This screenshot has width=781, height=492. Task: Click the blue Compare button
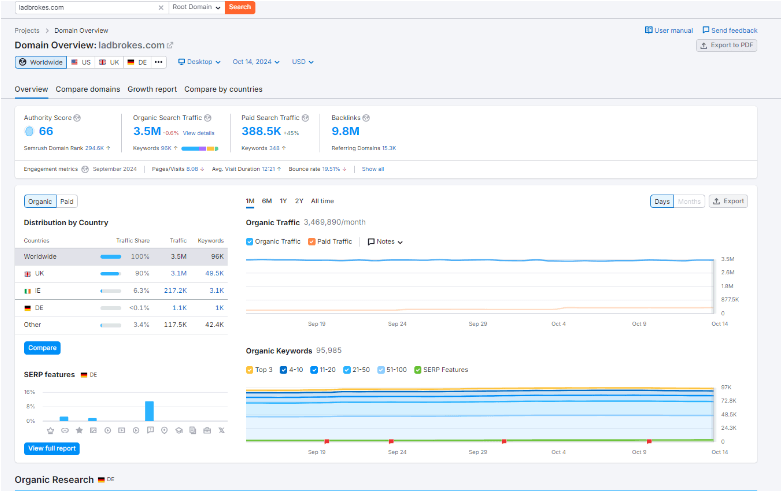pos(42,348)
